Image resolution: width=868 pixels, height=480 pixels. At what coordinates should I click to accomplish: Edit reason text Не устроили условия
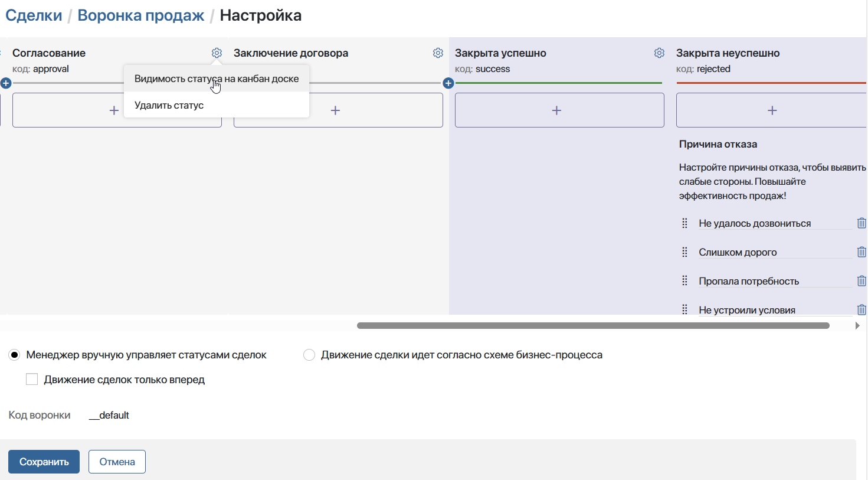coord(775,310)
